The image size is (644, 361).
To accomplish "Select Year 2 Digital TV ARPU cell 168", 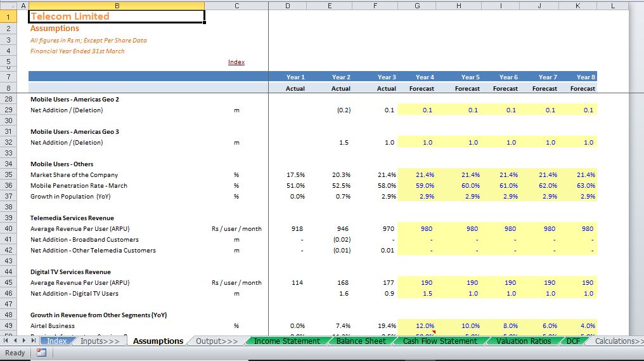I will (330, 283).
